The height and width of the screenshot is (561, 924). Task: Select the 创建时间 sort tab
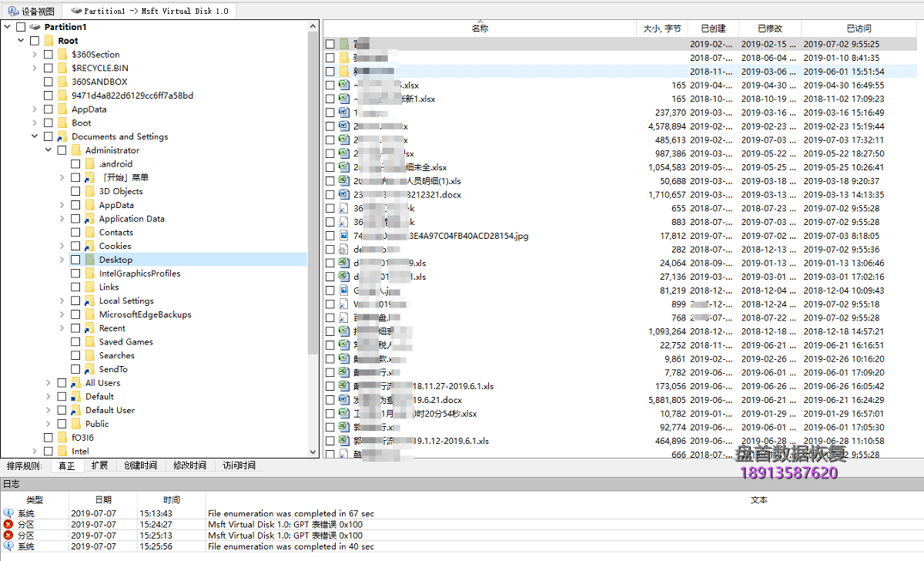click(x=140, y=465)
